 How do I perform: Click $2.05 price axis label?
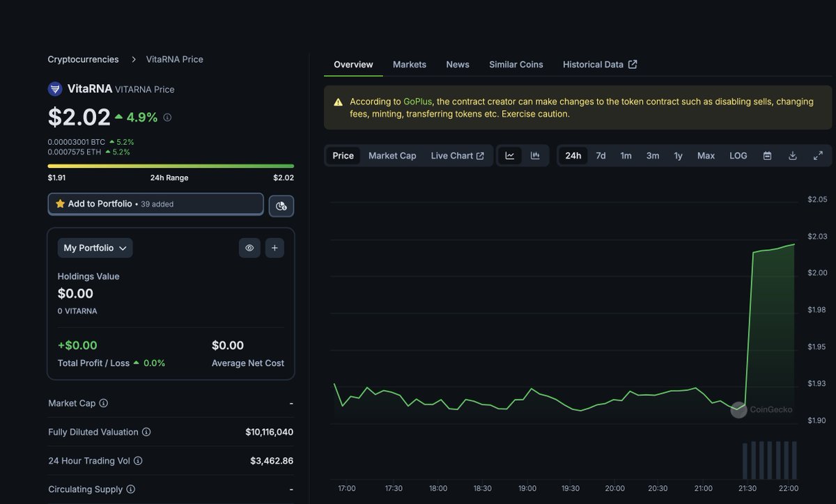coord(817,200)
